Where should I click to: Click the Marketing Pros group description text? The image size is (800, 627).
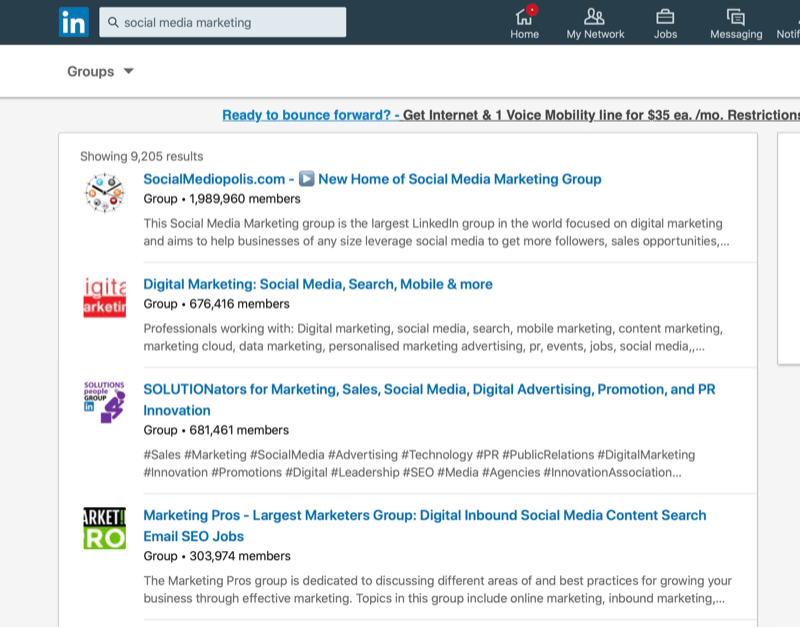[437, 589]
